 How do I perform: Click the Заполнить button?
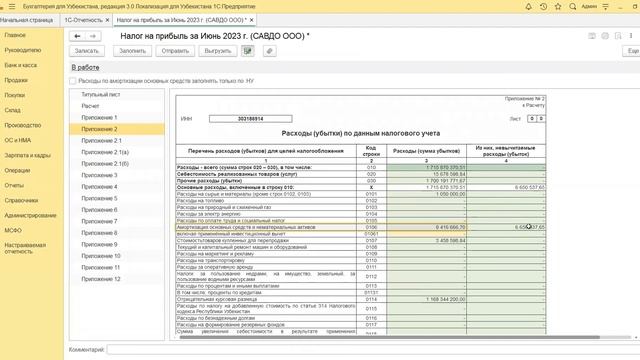tap(132, 51)
